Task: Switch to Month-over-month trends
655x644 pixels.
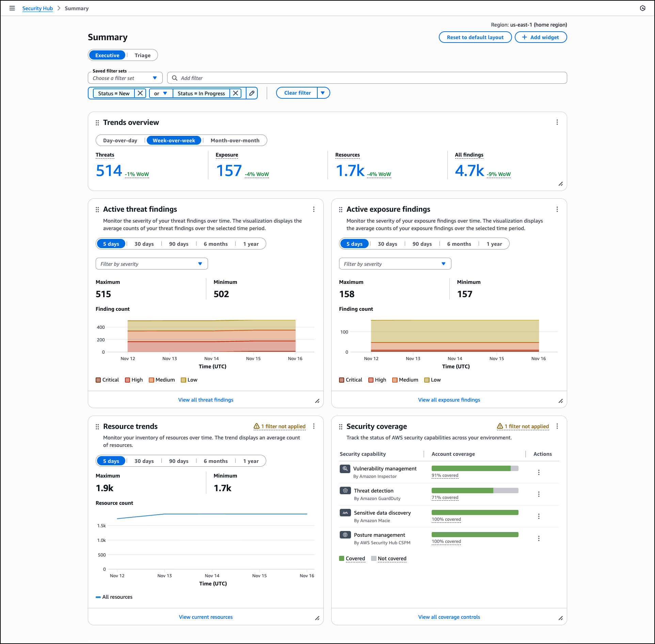Action: pos(235,140)
